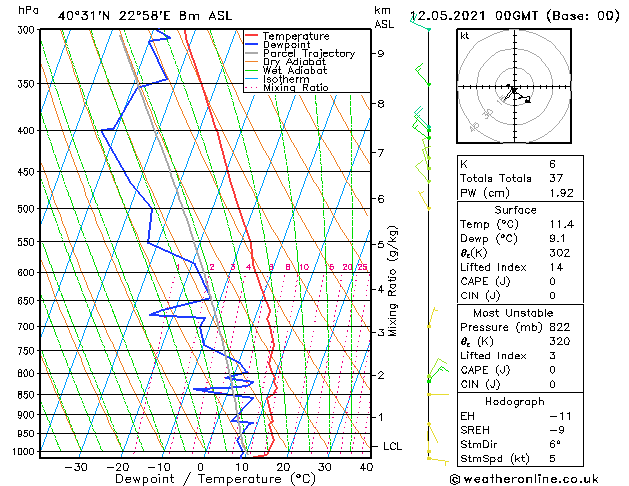Click the 500 hPa pressure axis label

click(x=26, y=209)
